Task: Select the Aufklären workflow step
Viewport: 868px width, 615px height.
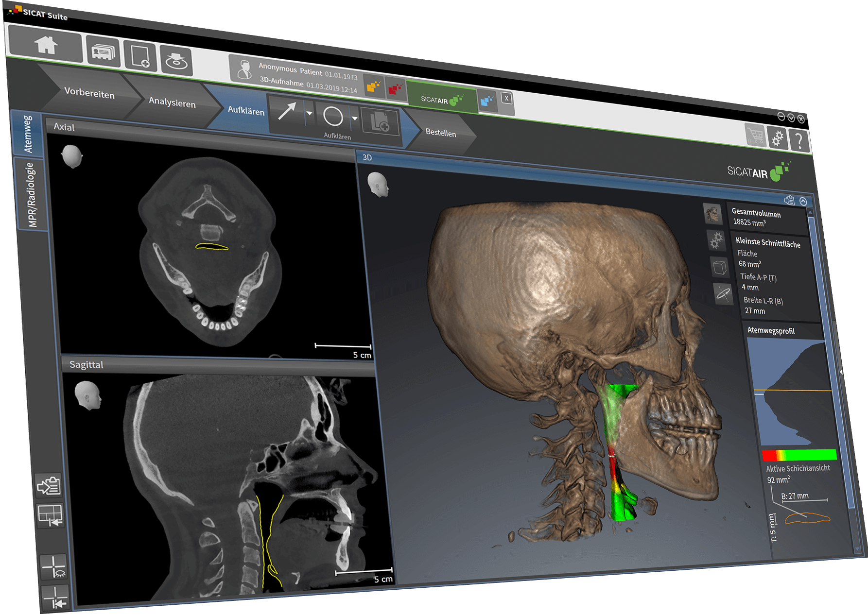Action: click(x=246, y=111)
